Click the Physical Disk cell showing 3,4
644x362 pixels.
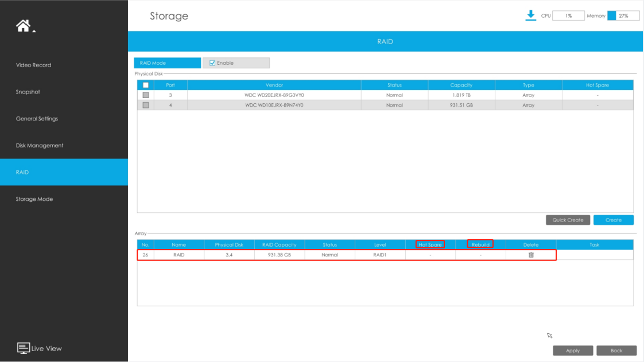[229, 255]
